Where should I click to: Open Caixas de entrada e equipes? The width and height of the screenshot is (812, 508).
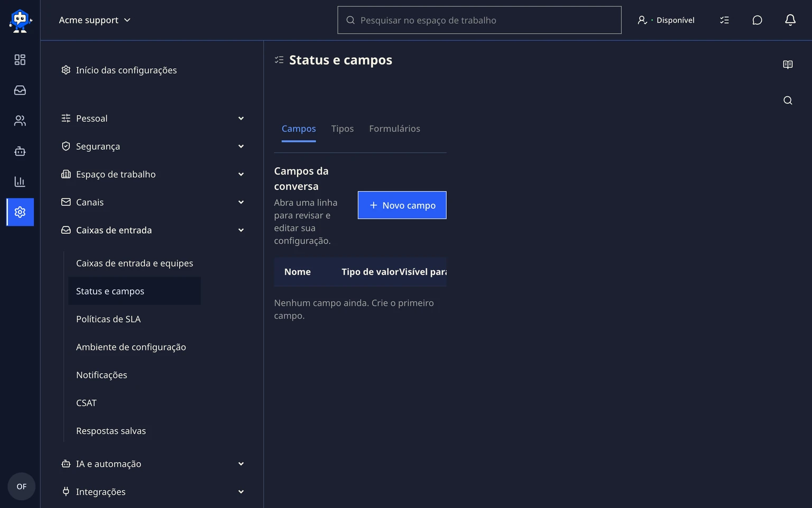134,264
